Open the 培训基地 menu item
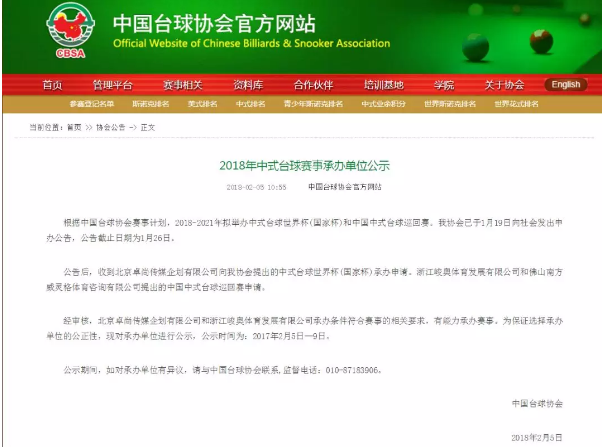 coord(384,85)
